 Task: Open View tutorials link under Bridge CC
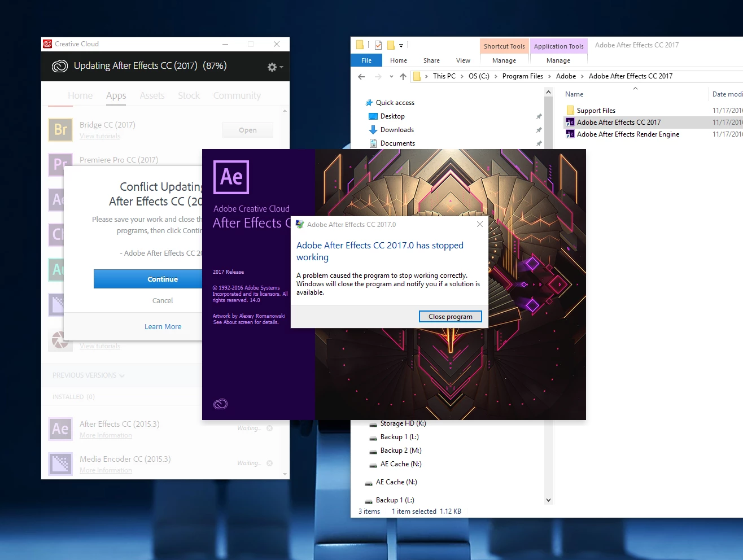100,136
